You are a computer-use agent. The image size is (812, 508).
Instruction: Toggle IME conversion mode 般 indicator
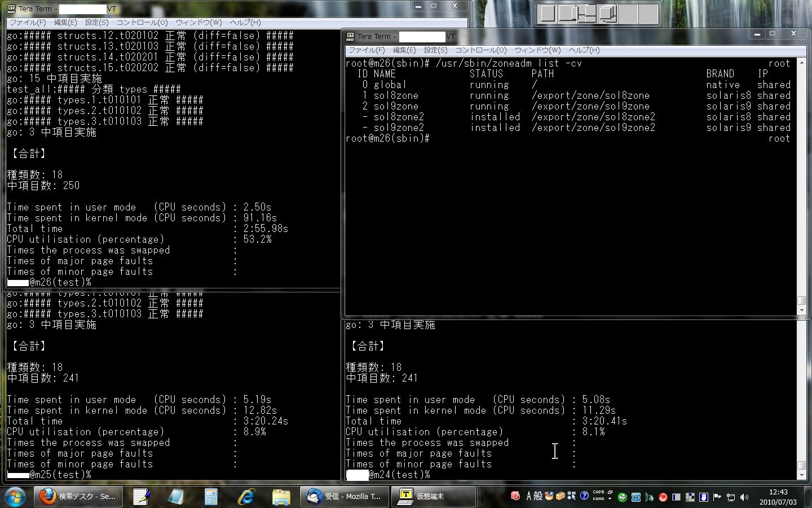click(538, 496)
